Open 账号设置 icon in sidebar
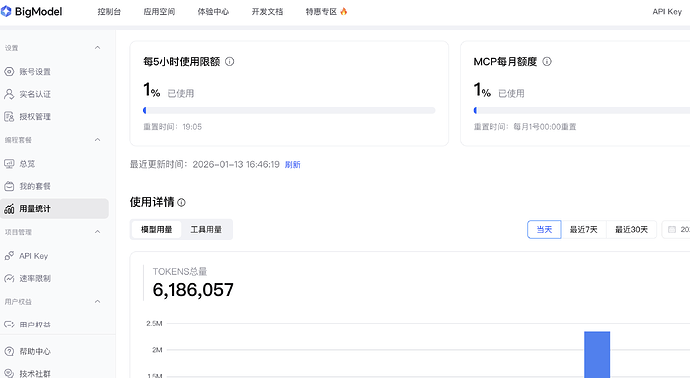 click(x=9, y=72)
